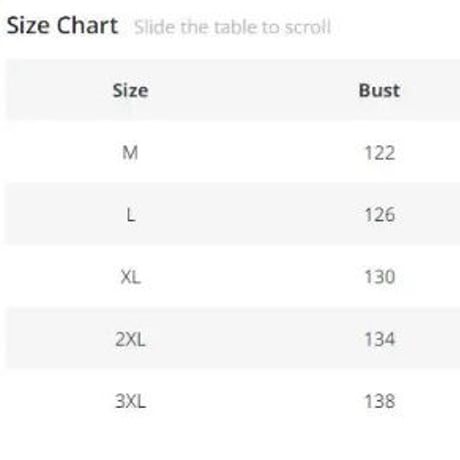Click the M size cell
Image resolution: width=460 pixels, height=460 pixels.
pyautogui.click(x=130, y=153)
